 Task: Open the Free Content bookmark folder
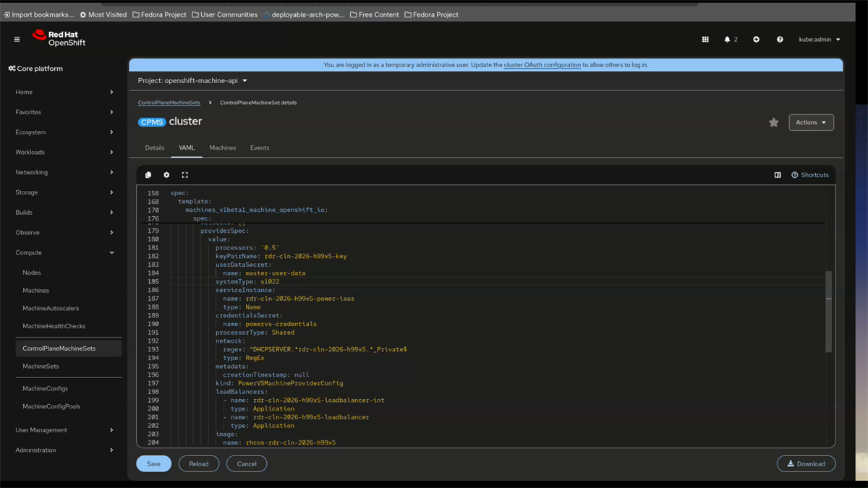point(374,14)
